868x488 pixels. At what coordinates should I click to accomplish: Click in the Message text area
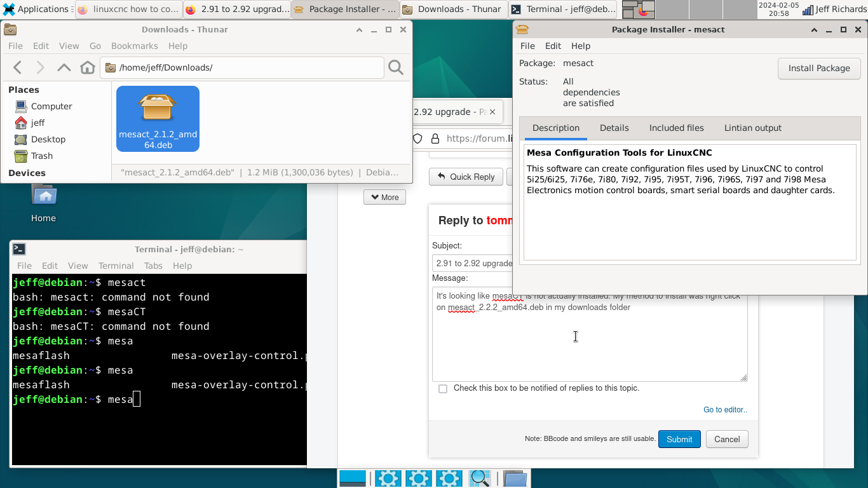tap(590, 334)
